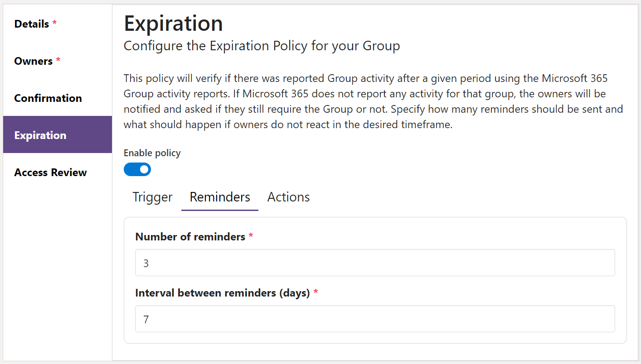Viewport: 641px width, 364px height.
Task: Navigate to the Details step in the sidebar
Action: (32, 24)
